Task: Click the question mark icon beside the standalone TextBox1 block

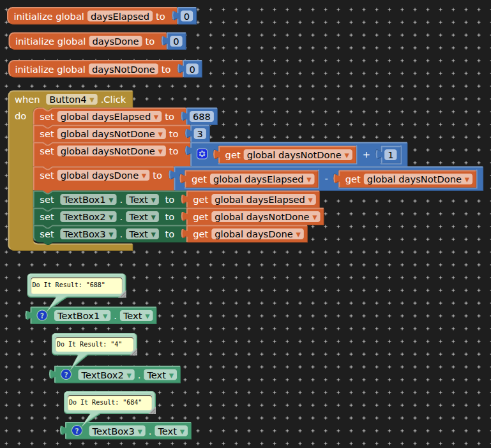Action: 43,315
